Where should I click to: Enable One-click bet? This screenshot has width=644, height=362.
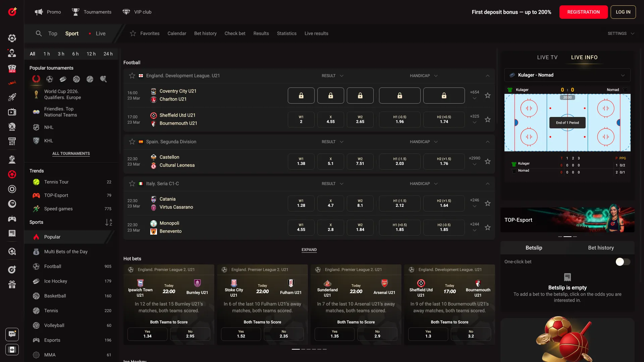pyautogui.click(x=623, y=262)
